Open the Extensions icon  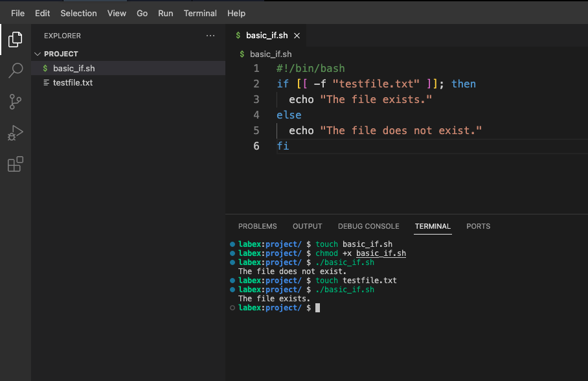(x=16, y=164)
